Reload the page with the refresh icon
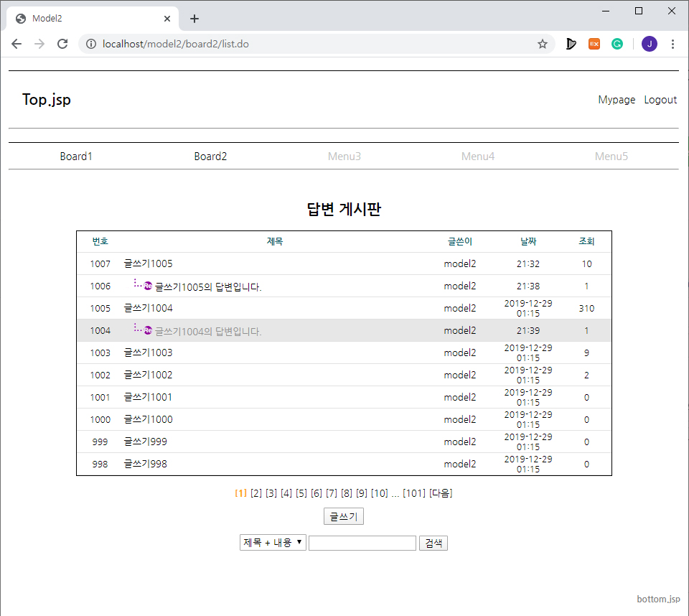 [62, 44]
